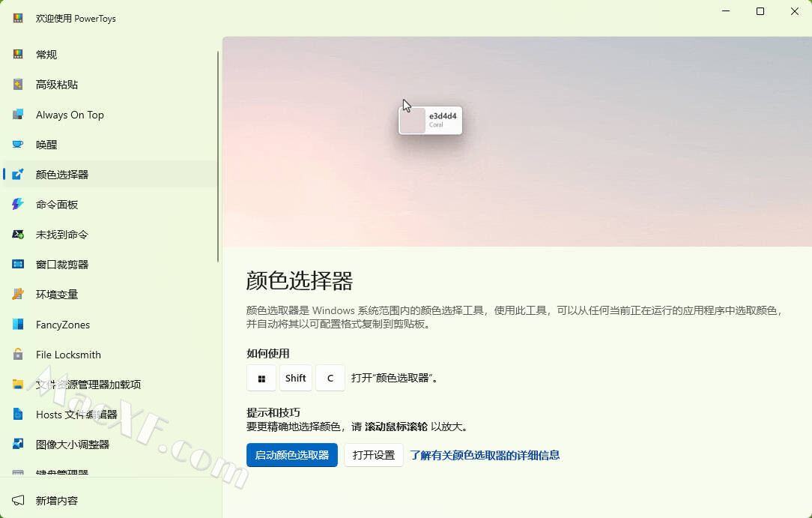Viewport: 812px width, 518px height.
Task: Click the 打开设置 button
Action: coord(374,455)
